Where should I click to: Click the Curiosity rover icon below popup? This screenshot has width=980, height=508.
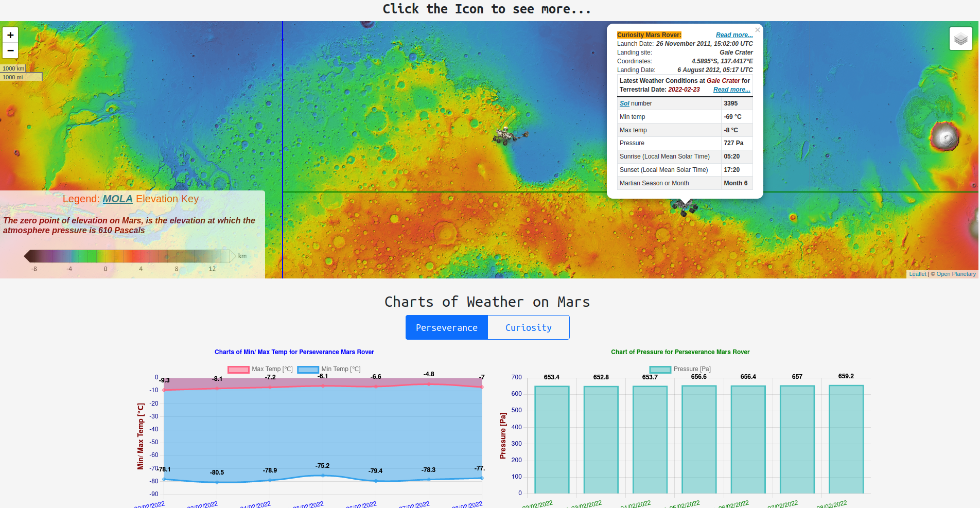(x=685, y=208)
